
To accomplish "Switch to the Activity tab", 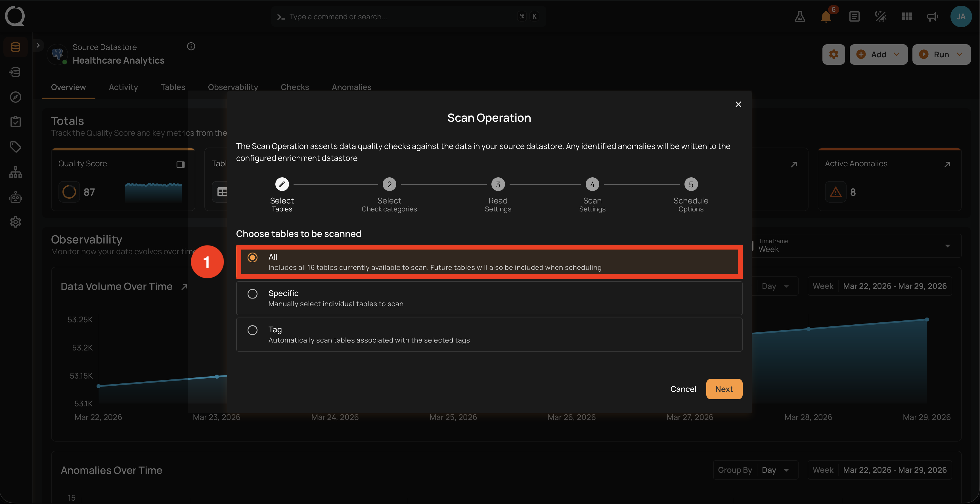I will (123, 87).
